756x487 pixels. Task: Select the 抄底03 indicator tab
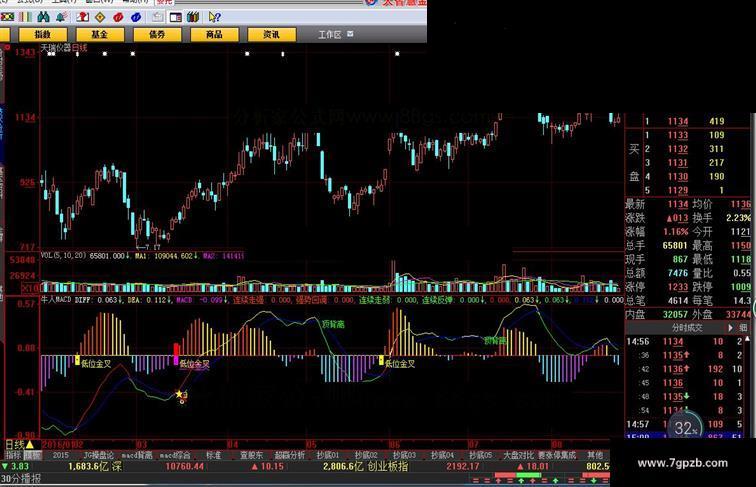pyautogui.click(x=404, y=455)
